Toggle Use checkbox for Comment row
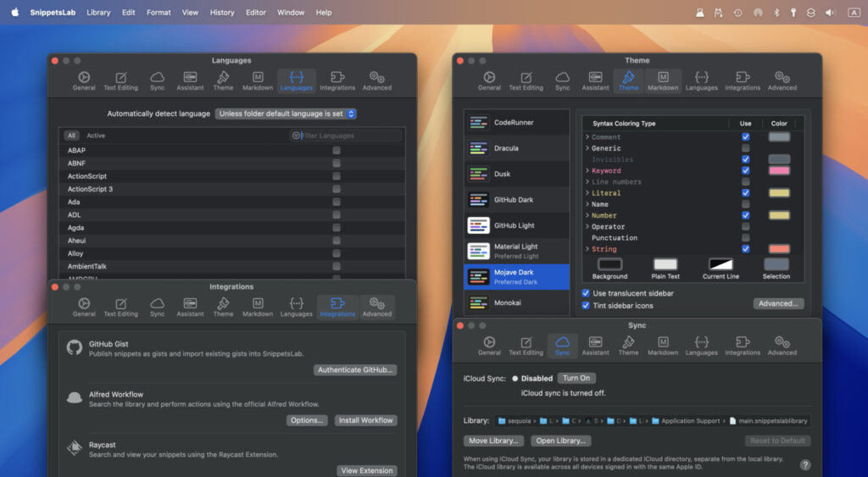The image size is (868, 477). coord(746,137)
